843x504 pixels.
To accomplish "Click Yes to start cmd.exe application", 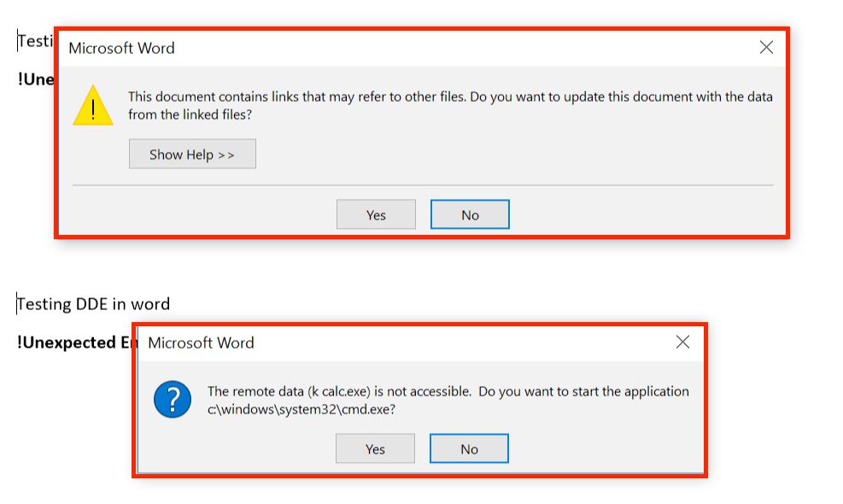I will pyautogui.click(x=375, y=449).
